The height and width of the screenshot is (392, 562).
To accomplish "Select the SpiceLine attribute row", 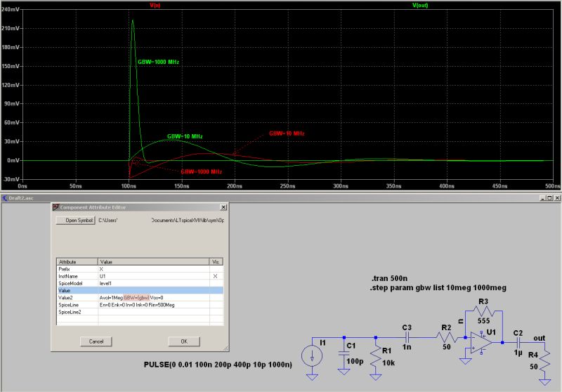I will coord(140,305).
